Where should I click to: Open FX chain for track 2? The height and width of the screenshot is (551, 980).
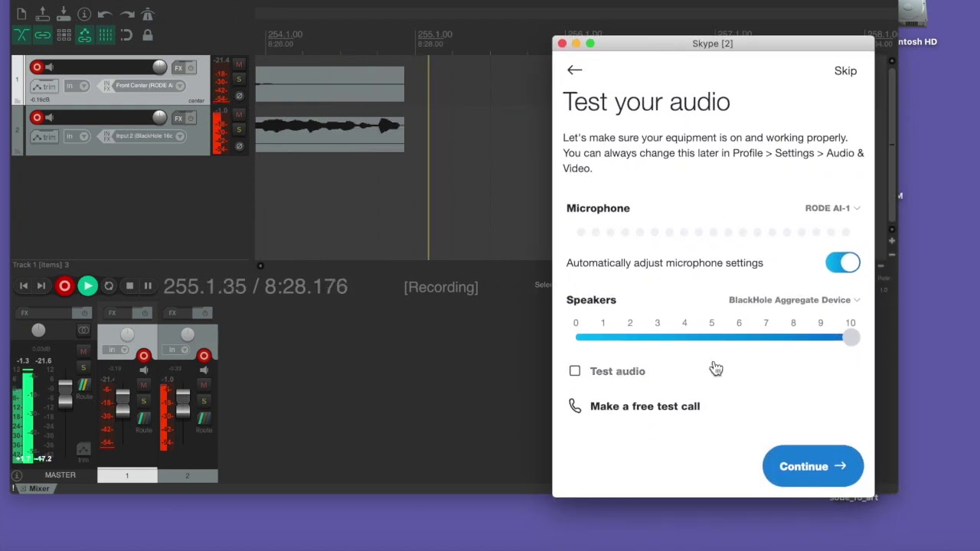[178, 118]
